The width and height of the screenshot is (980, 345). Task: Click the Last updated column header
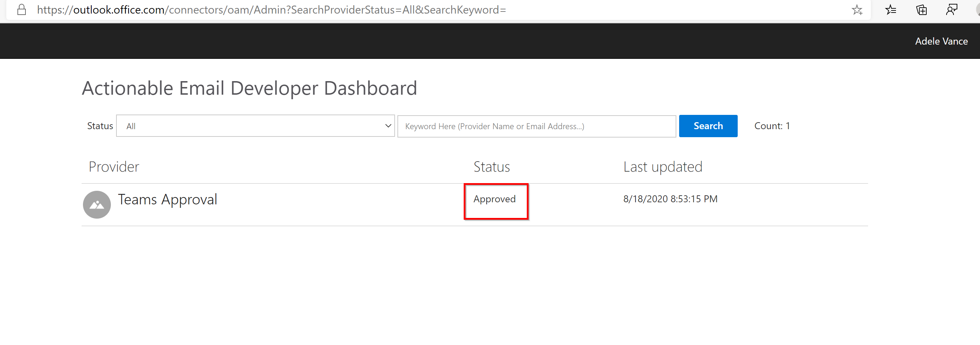point(663,166)
